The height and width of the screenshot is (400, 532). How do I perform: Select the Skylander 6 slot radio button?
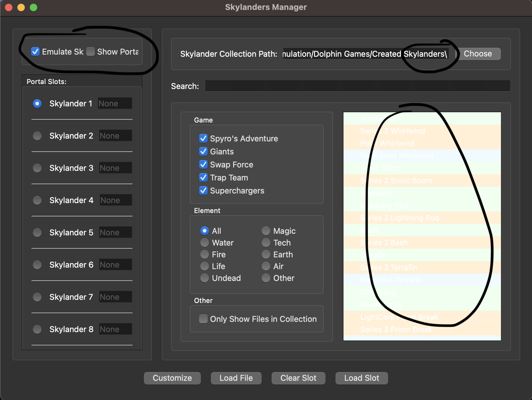(x=37, y=265)
